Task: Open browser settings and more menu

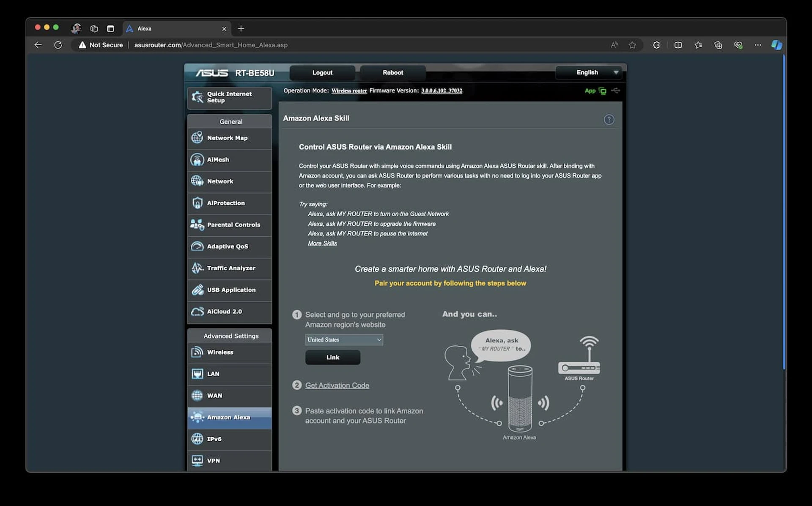Action: click(758, 45)
